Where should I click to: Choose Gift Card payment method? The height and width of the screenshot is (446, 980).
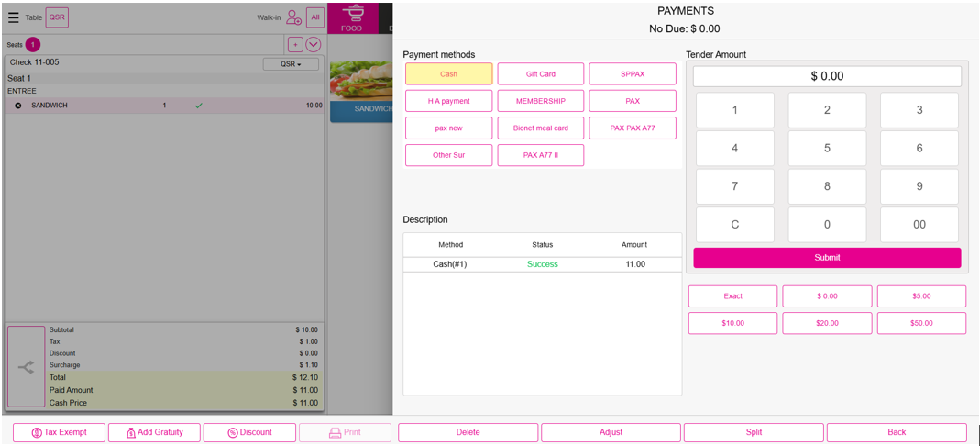coord(540,74)
